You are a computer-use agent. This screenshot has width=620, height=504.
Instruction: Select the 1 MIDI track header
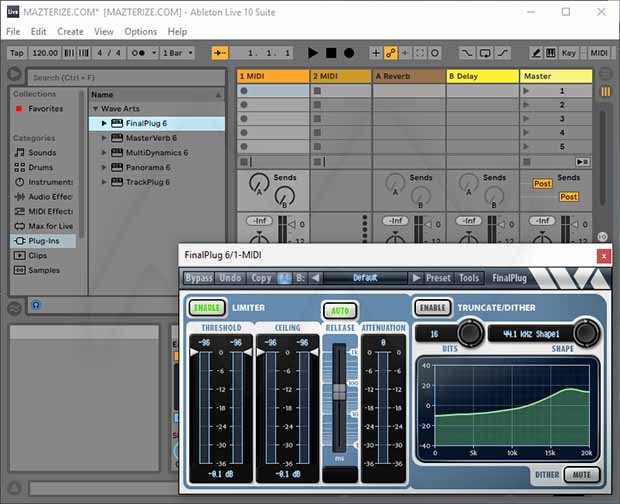(273, 76)
